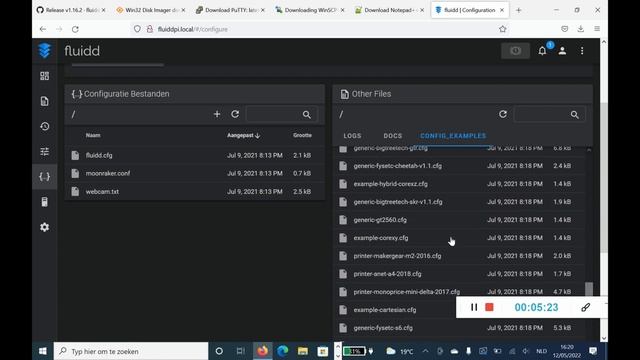Add new file in Configuratie Bestanden

[217, 114]
